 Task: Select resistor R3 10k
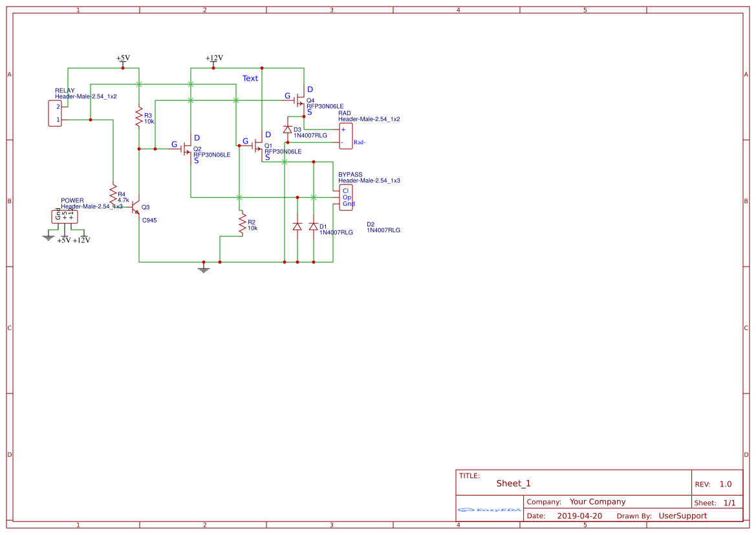coord(139,116)
